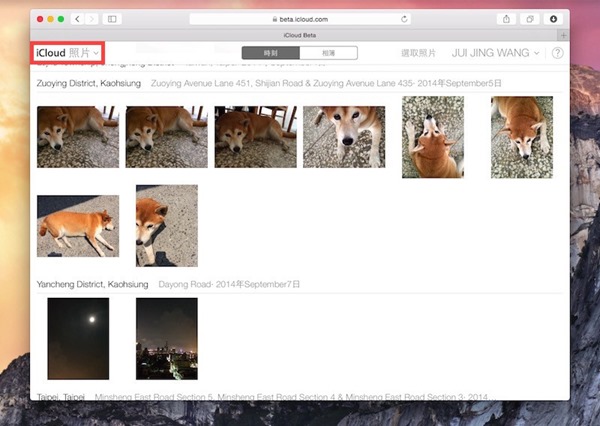
Task: Show all tabs overview button
Action: coord(529,19)
